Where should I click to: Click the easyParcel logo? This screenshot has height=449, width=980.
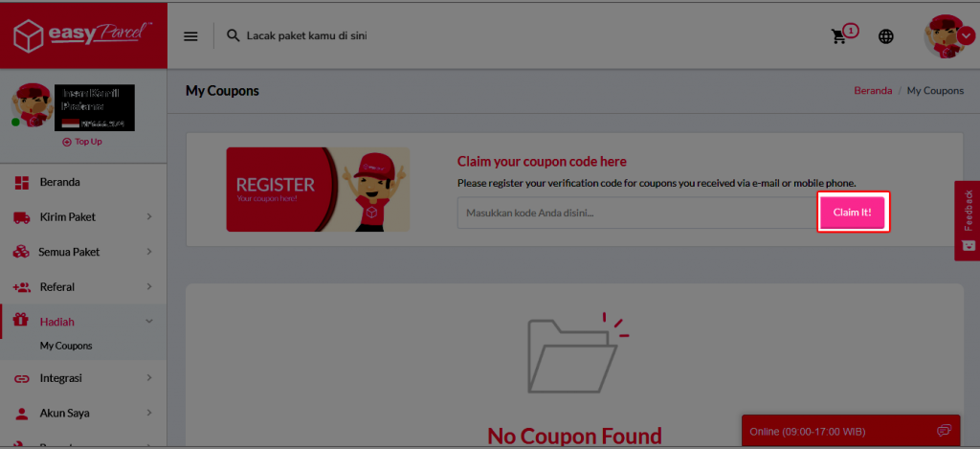click(x=83, y=36)
